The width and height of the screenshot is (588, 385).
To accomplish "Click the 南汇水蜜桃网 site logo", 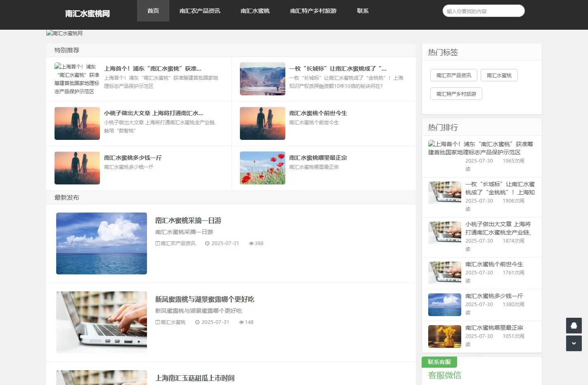I will point(88,14).
